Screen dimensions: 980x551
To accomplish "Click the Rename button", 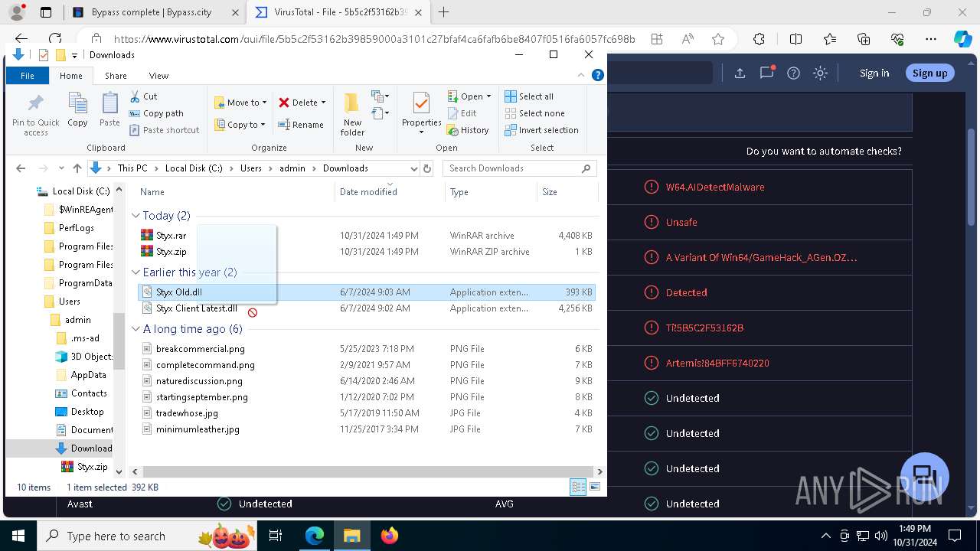I will pyautogui.click(x=301, y=125).
